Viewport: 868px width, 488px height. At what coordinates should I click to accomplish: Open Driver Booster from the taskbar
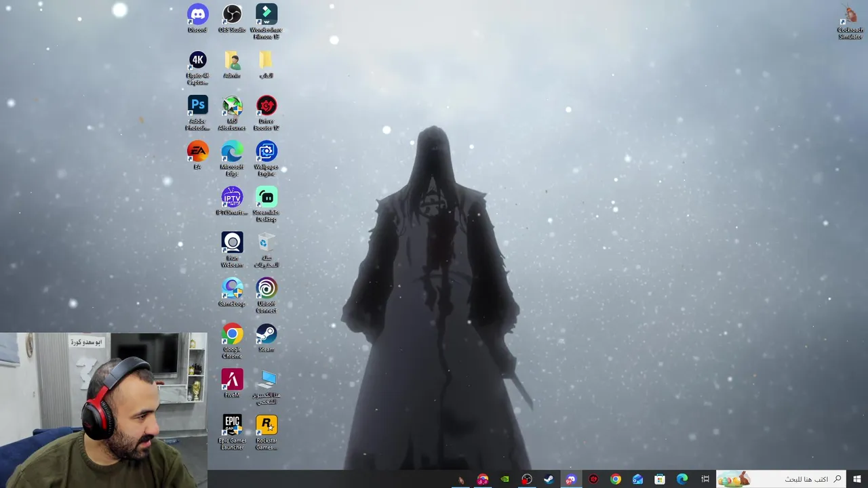(593, 479)
